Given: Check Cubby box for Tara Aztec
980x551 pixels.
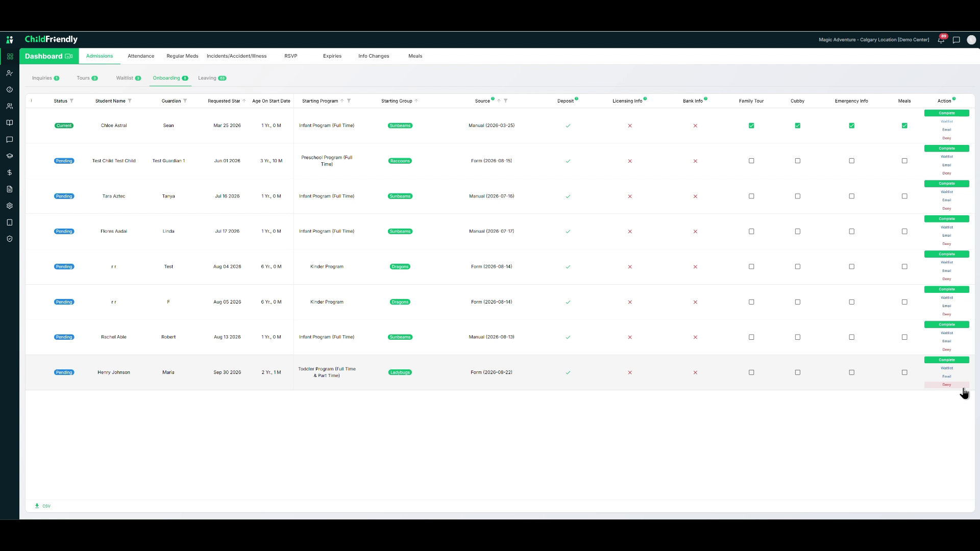Looking at the screenshot, I should [798, 196].
